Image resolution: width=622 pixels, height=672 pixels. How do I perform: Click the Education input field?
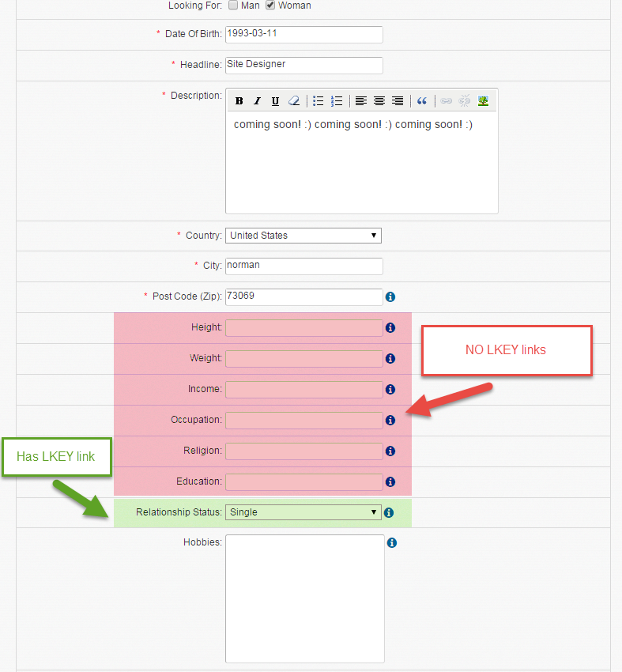tap(304, 482)
